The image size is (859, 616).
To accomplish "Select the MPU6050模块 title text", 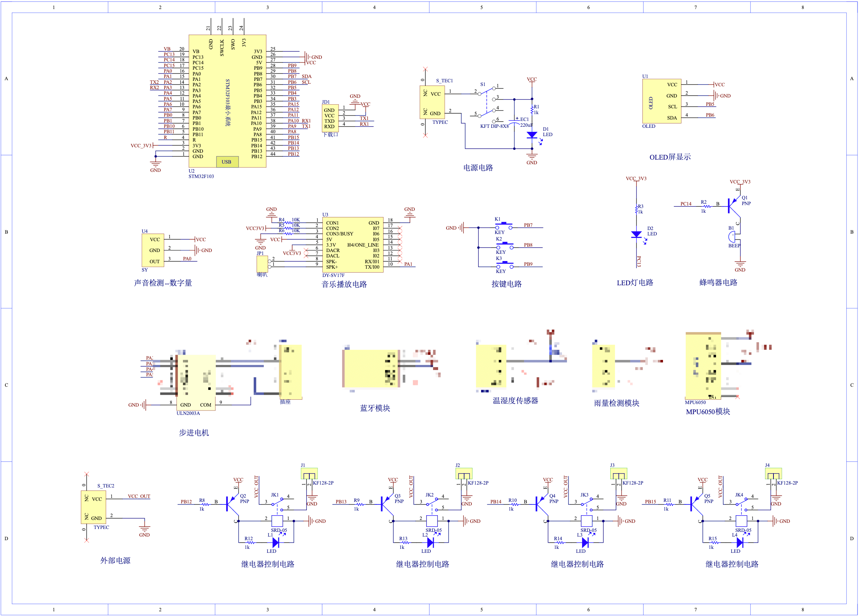I will point(708,411).
